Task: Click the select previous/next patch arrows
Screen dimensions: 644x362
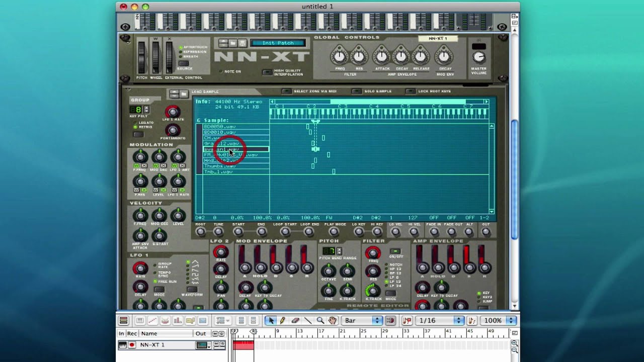Action: click(223, 43)
